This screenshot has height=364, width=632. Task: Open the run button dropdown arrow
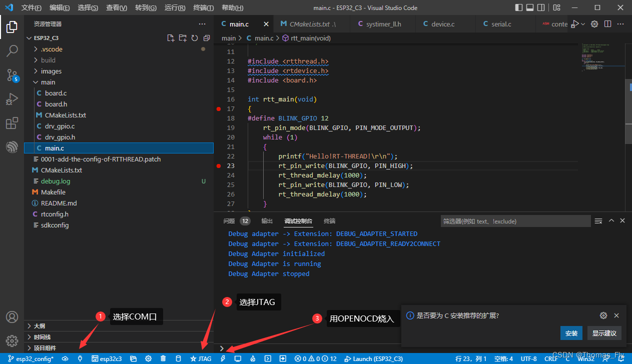pos(583,24)
